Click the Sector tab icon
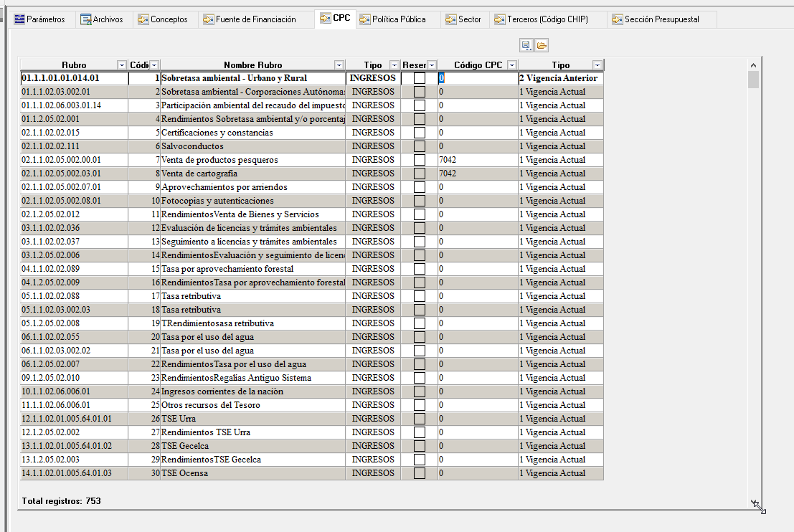This screenshot has height=532, width=794. pos(451,19)
